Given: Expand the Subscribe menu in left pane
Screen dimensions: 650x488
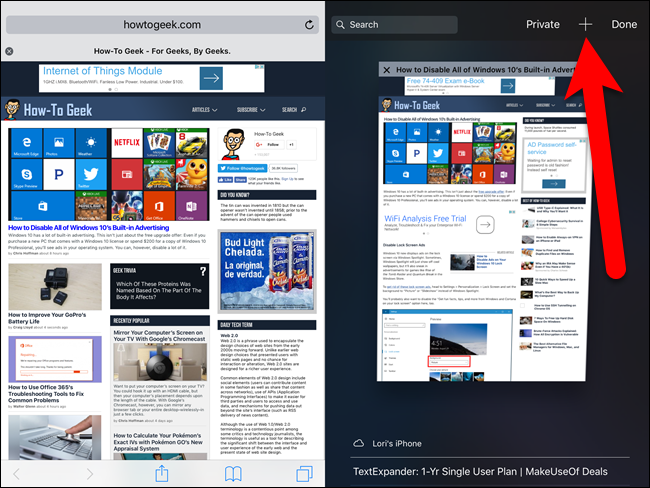Looking at the screenshot, I should [x=251, y=110].
